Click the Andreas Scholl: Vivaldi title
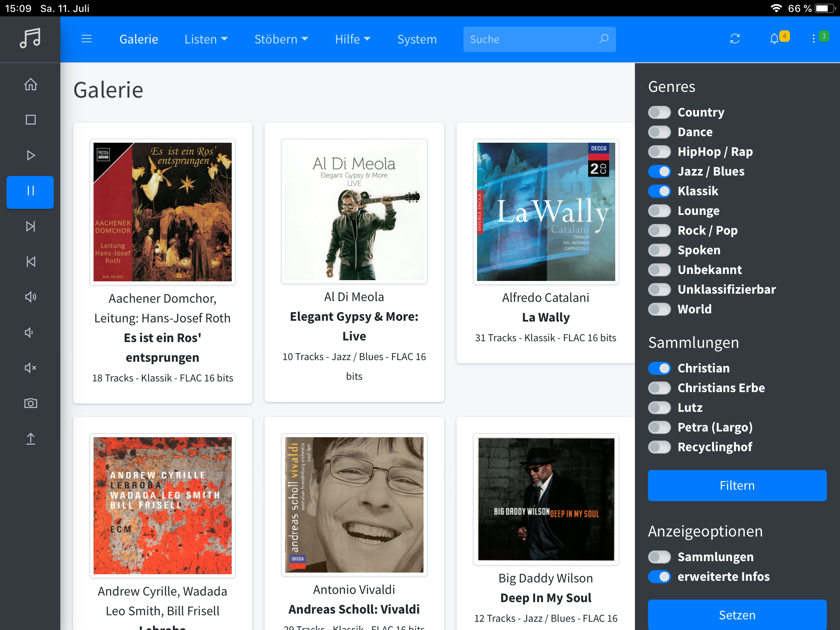Screen dimensions: 840x630 point(354,609)
